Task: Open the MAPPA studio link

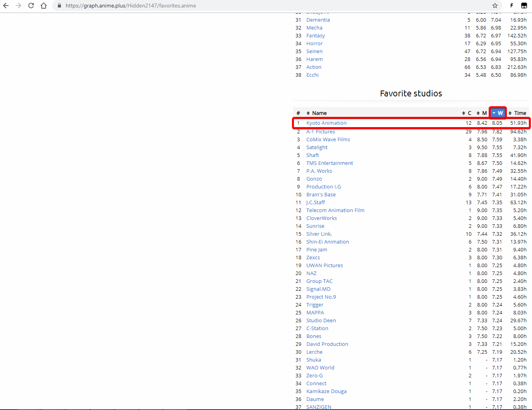Action: tap(315, 313)
